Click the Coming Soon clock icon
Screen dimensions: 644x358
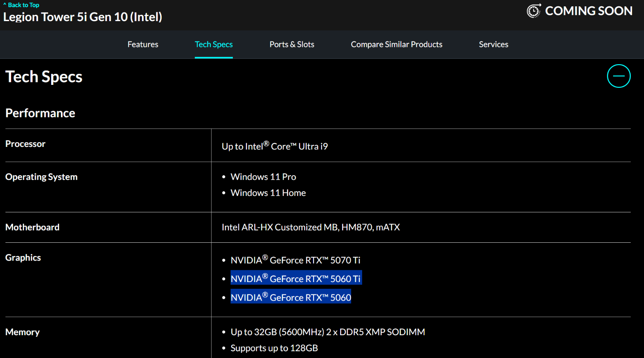click(534, 11)
